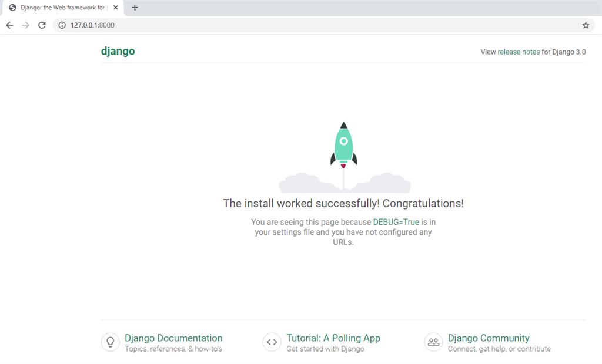Click the globe favicon on the tab
Image resolution: width=602 pixels, height=364 pixels.
13,8
